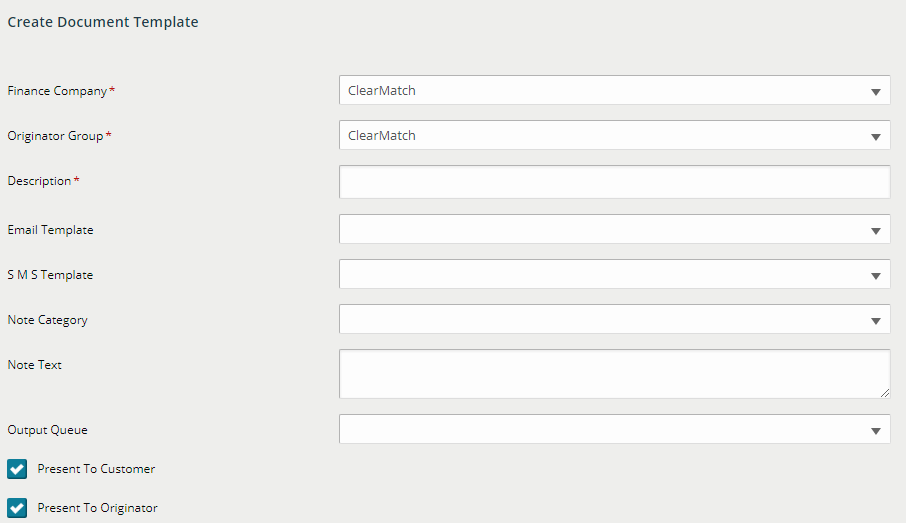This screenshot has width=906, height=523.
Task: Click the Create Document Template heading
Action: click(103, 22)
